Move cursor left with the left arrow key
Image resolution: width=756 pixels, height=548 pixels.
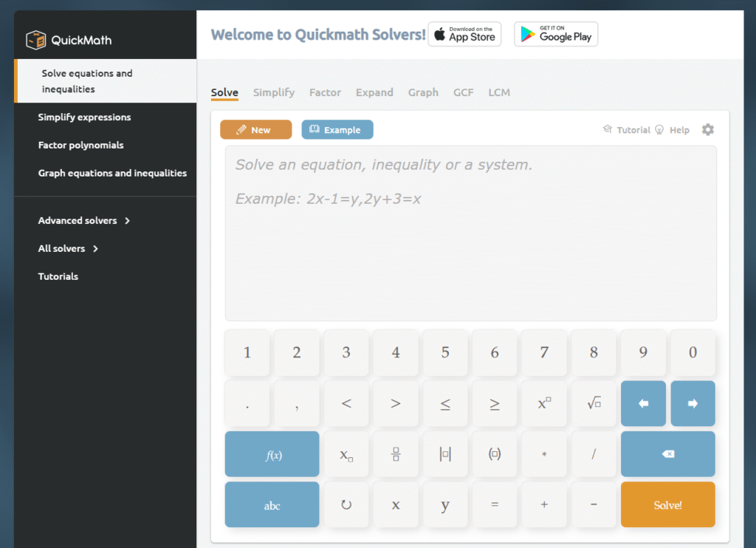643,403
